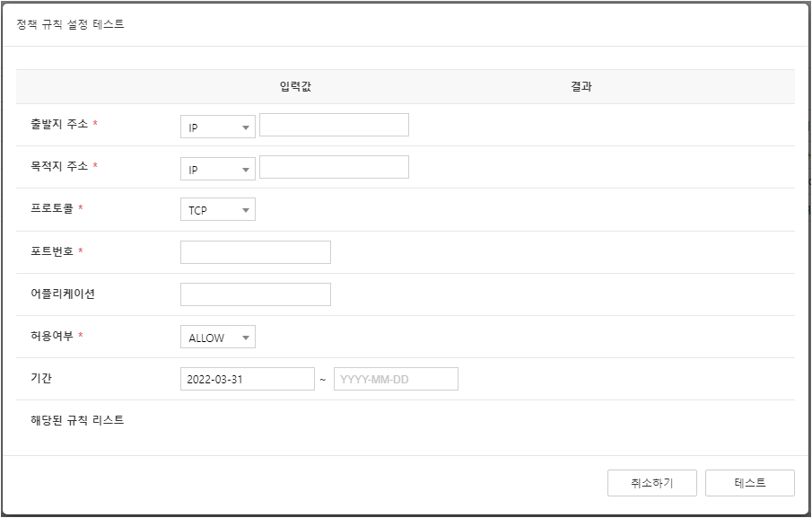812x518 pixels.
Task: Click the 어플리케이션 label
Action: pyautogui.click(x=63, y=294)
